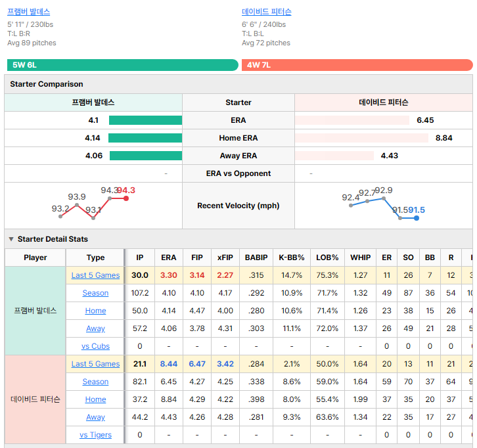
Task: Click the SO column header
Action: pos(408,258)
